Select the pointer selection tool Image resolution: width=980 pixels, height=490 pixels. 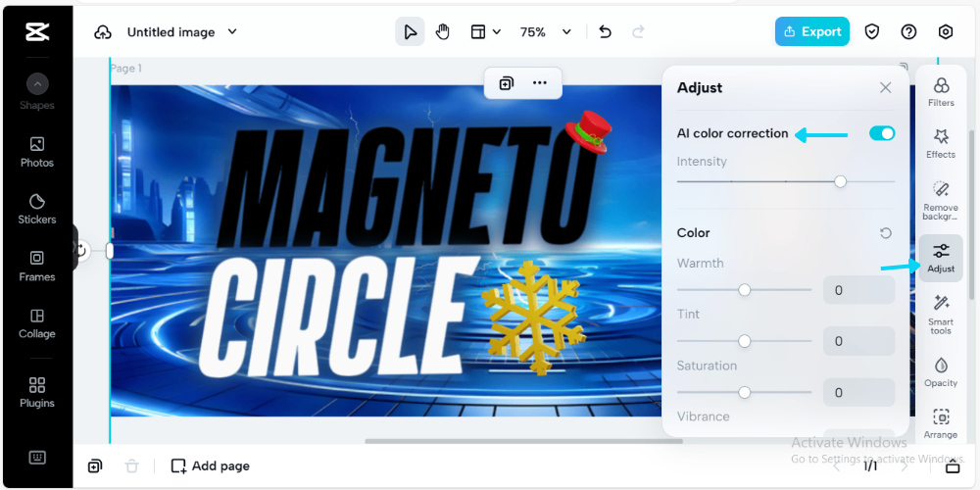pyautogui.click(x=410, y=32)
